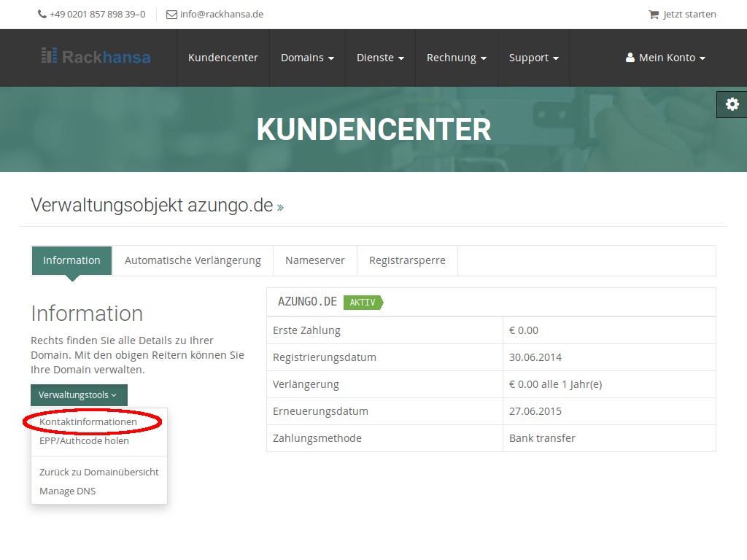Switch to the Automatische Verlängerung tab
This screenshot has width=747, height=560.
coord(193,260)
